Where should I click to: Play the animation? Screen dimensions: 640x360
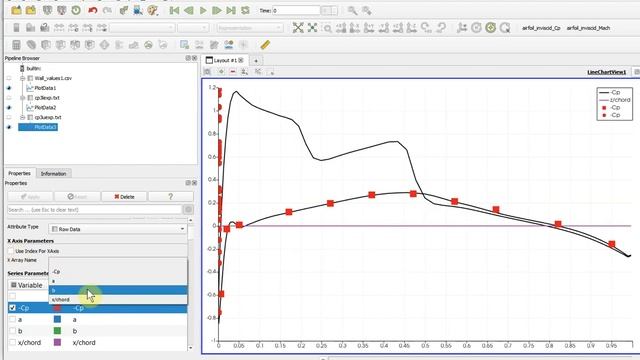203,10
